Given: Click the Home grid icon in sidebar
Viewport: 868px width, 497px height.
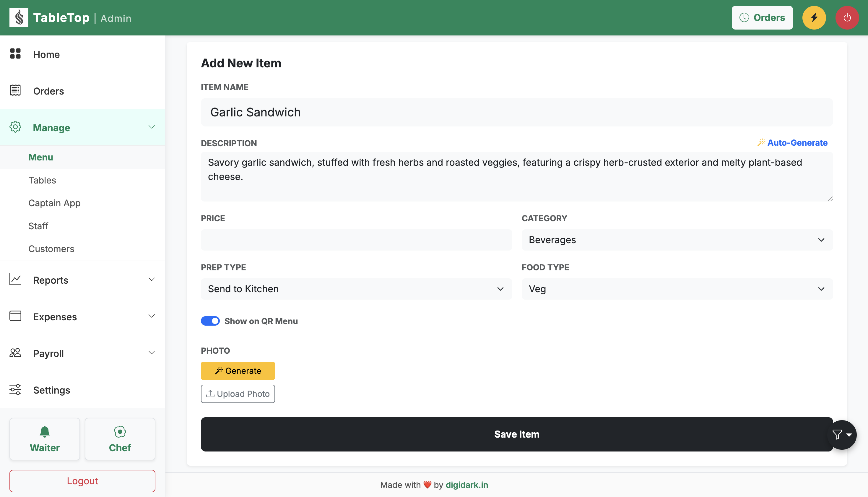Looking at the screenshot, I should [x=15, y=53].
